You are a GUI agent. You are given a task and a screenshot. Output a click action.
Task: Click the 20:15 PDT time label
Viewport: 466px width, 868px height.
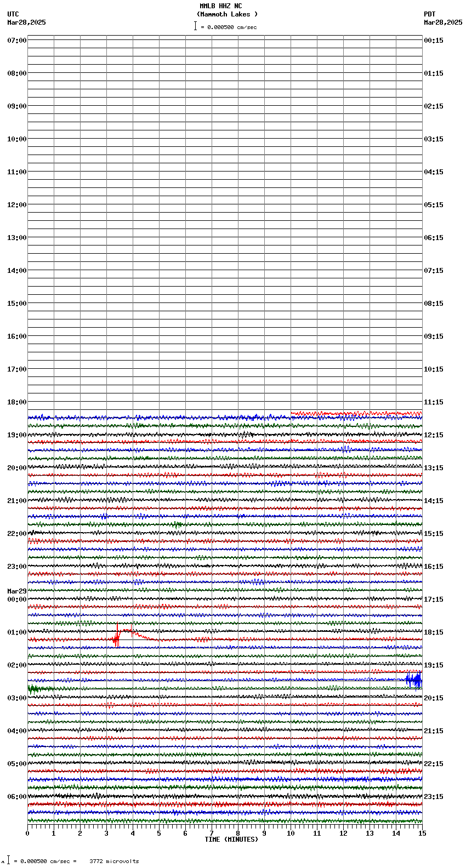(434, 698)
